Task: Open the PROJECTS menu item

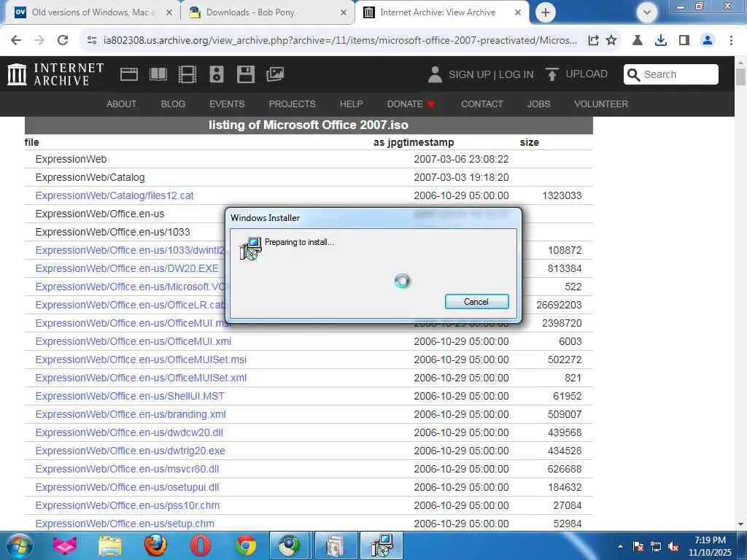Action: 292,104
